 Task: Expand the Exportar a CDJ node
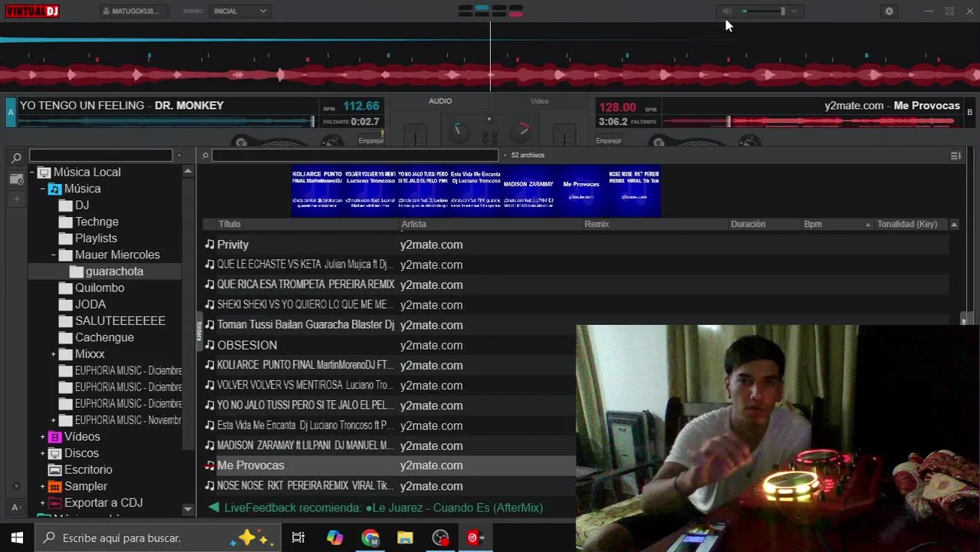coord(42,503)
